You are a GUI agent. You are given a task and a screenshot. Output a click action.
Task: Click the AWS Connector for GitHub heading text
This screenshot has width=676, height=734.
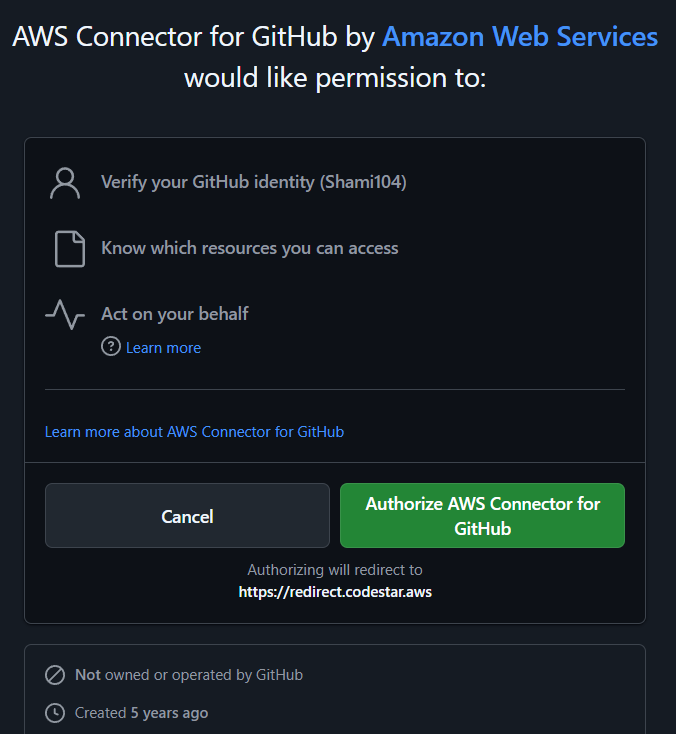coord(175,37)
